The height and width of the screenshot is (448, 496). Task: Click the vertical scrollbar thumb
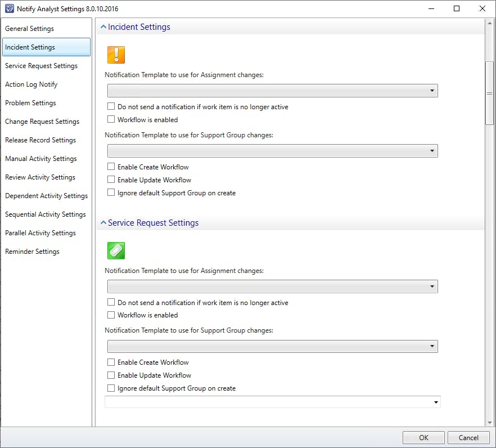coord(489,93)
